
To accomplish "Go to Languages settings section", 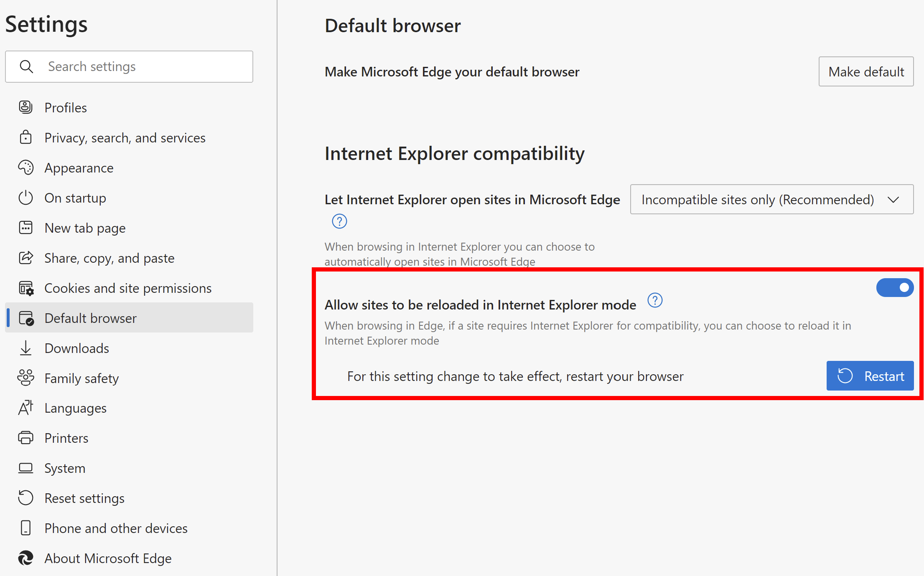I will (x=76, y=408).
